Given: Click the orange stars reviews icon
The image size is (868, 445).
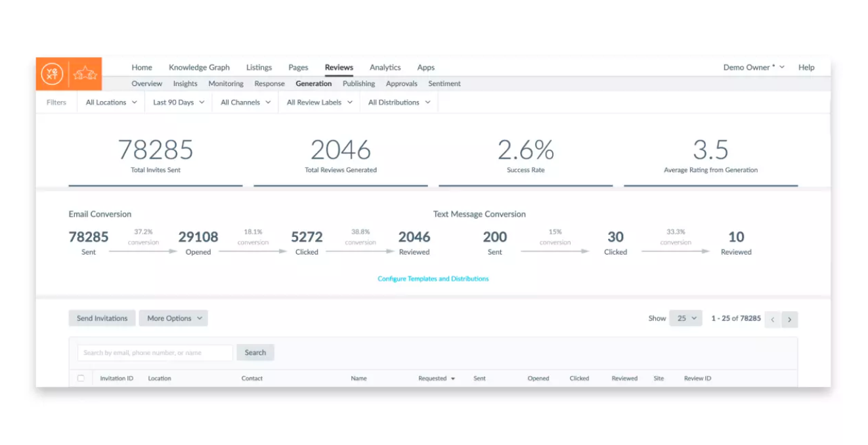Looking at the screenshot, I should coord(85,74).
